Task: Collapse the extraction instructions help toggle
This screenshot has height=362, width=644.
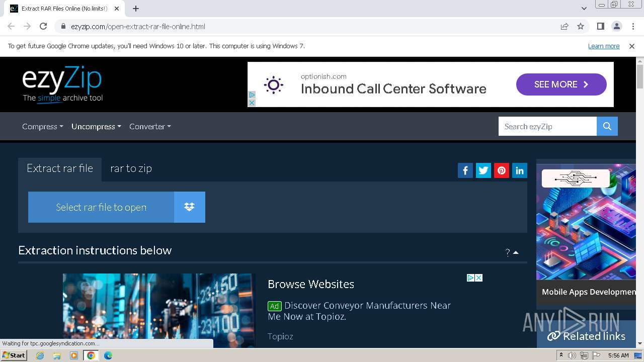Action: pyautogui.click(x=512, y=252)
